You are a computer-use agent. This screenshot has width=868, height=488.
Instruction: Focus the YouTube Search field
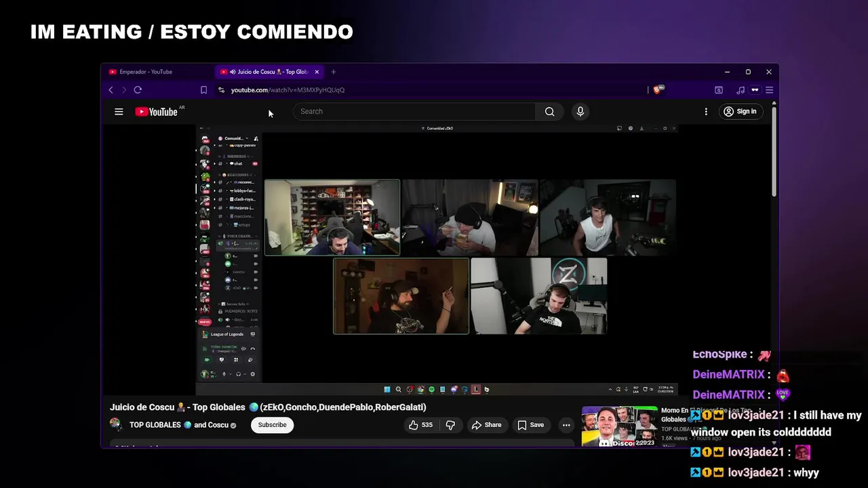pos(414,111)
